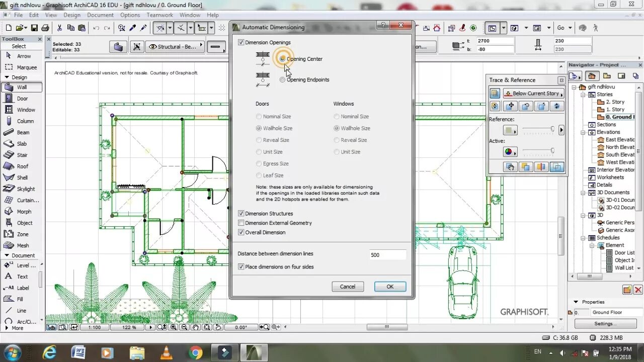The width and height of the screenshot is (644, 362).
Task: Select the Column tool
Action: (x=22, y=121)
